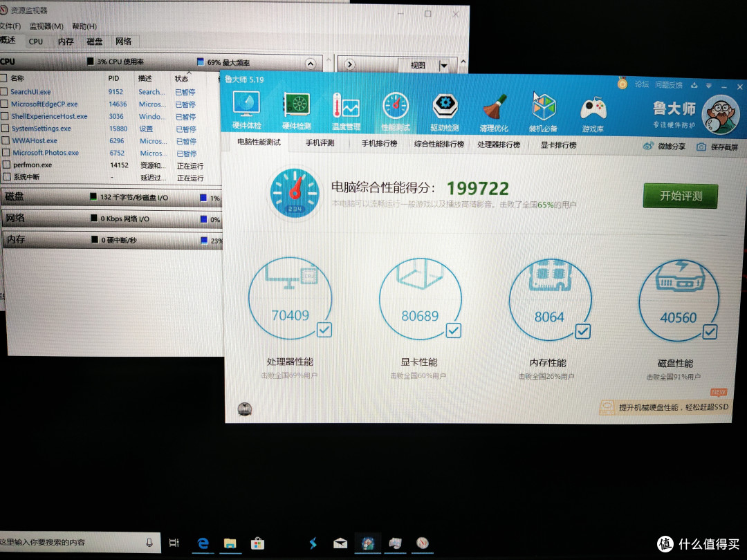Click the title bar skin shirt icon
Image resolution: width=747 pixels, height=560 pixels.
tap(694, 85)
